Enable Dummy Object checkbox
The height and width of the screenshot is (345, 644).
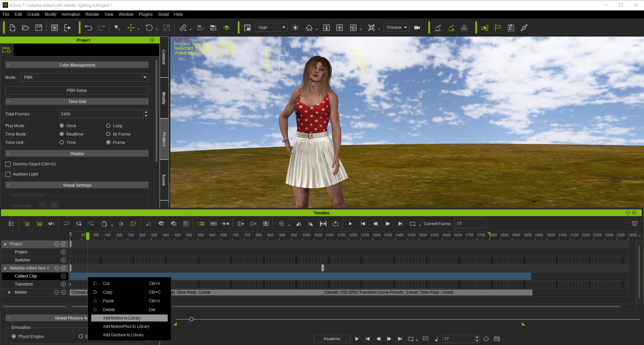(x=8, y=164)
